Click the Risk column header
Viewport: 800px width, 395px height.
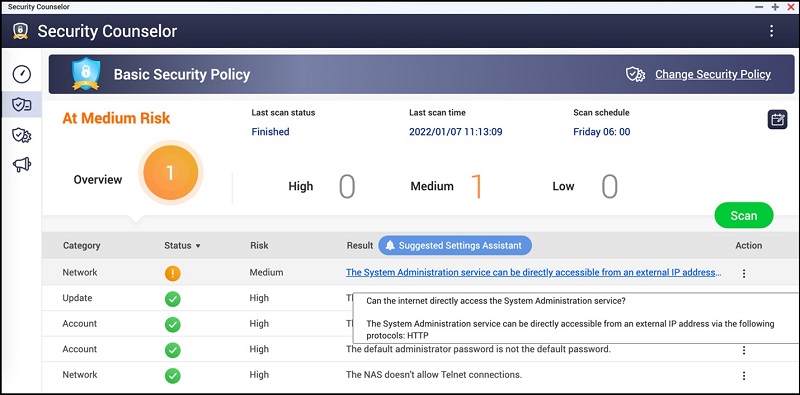(259, 245)
